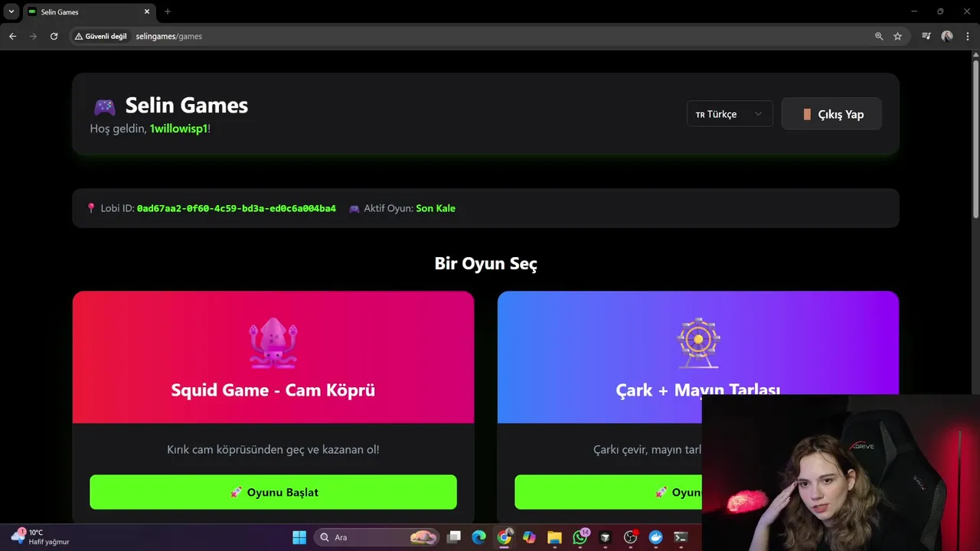Close the Selin Games tab

click(x=147, y=11)
